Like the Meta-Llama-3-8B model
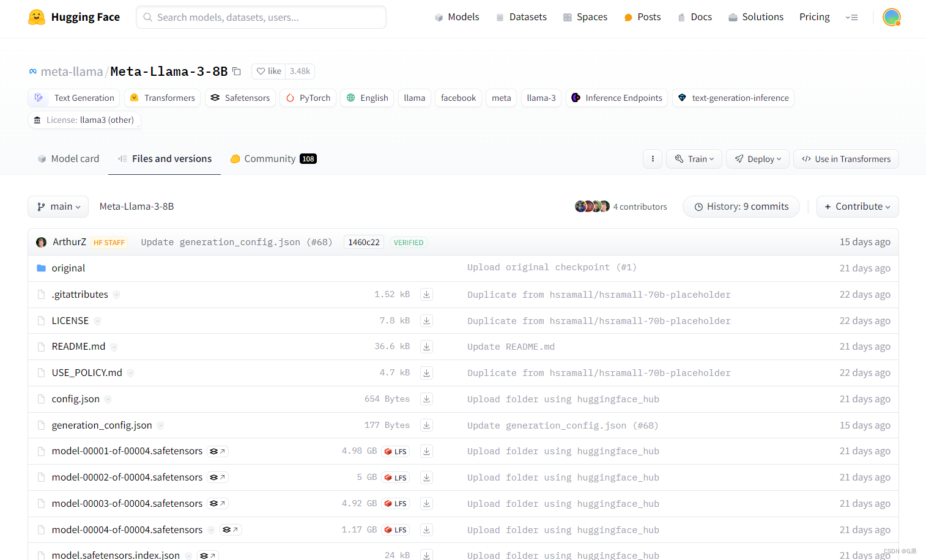Image resolution: width=926 pixels, height=560 pixels. [269, 72]
